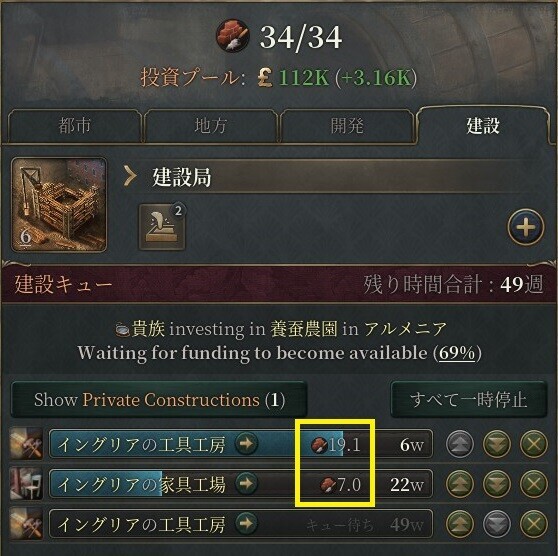
Task: Move last 工具工房 entry to top of queue
Action: 460,524
